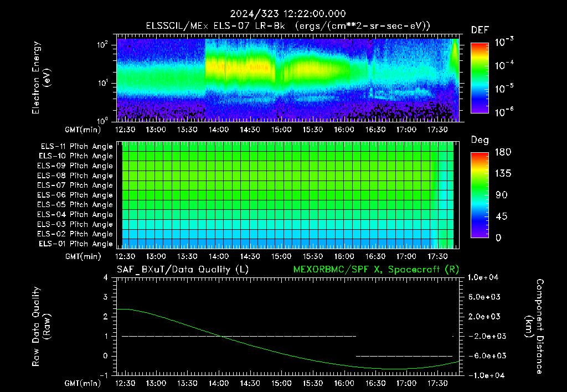
Task: Click the 10^-3 label on DEF scale
Action: point(504,42)
